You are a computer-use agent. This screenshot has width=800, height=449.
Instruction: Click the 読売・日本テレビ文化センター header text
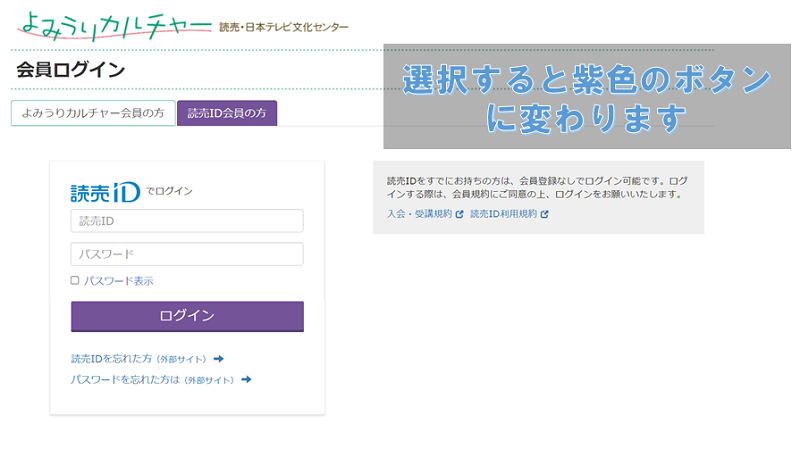click(x=284, y=27)
